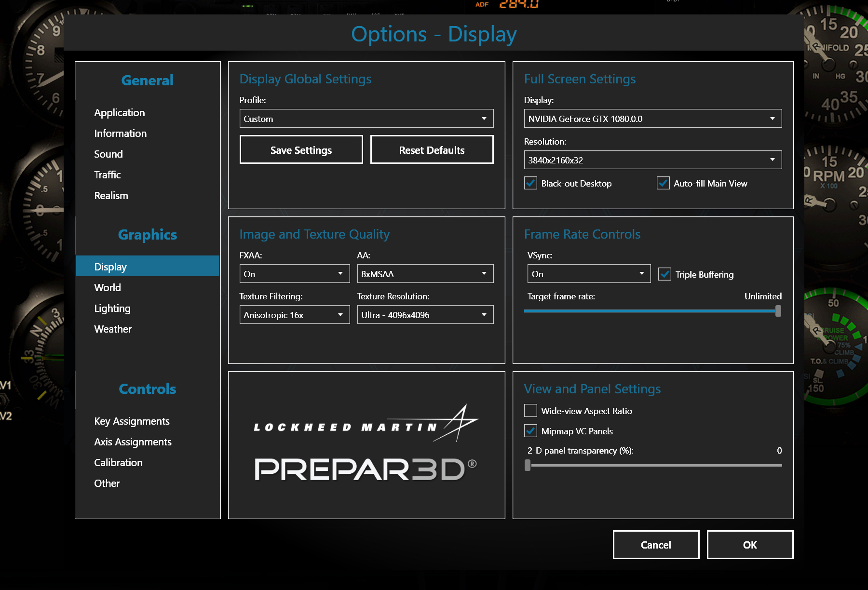Click the General section heading
This screenshot has width=868, height=590.
click(x=148, y=80)
